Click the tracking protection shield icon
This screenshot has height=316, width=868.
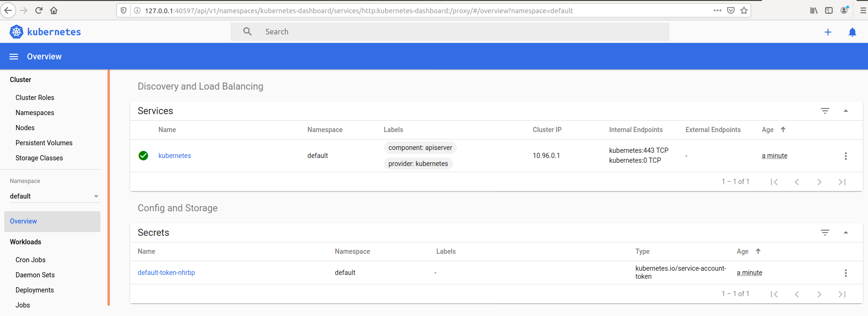(124, 10)
